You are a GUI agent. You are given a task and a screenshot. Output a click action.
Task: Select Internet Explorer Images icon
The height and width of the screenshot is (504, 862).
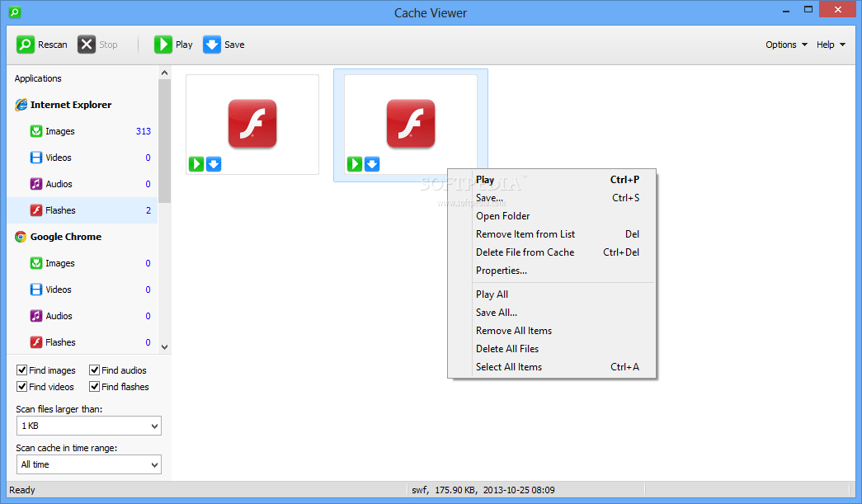(x=36, y=131)
